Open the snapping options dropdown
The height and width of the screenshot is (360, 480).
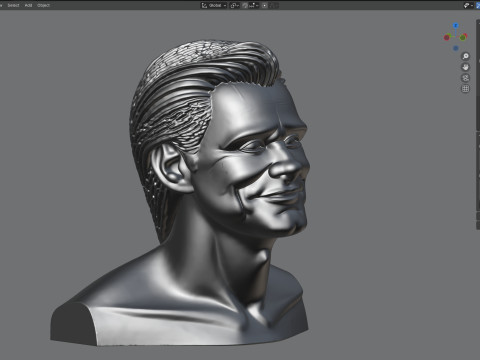(253, 5)
